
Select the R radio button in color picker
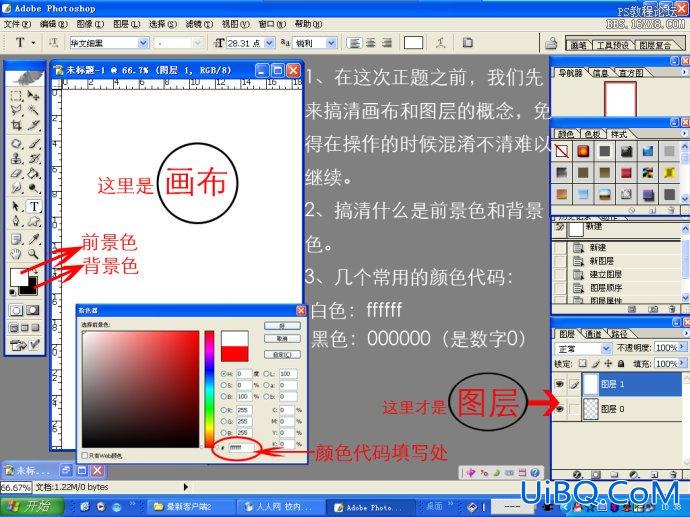224,410
